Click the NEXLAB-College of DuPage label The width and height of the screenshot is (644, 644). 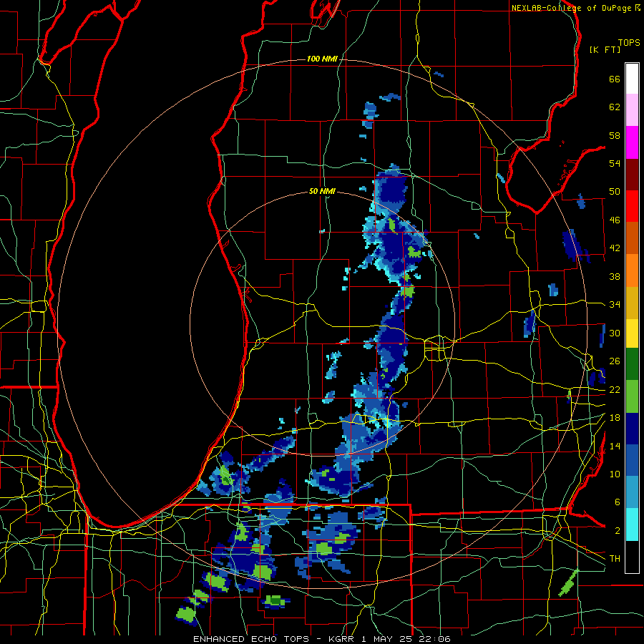(x=571, y=8)
